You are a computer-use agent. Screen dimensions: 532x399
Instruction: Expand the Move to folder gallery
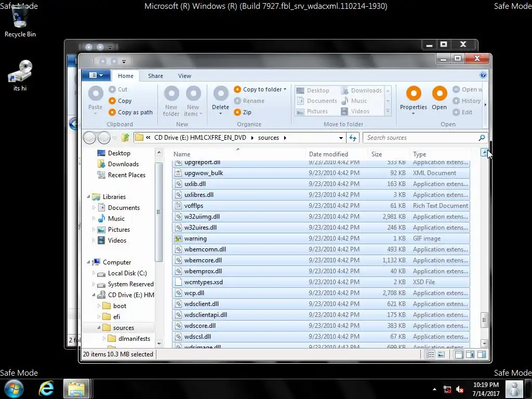pyautogui.click(x=388, y=111)
